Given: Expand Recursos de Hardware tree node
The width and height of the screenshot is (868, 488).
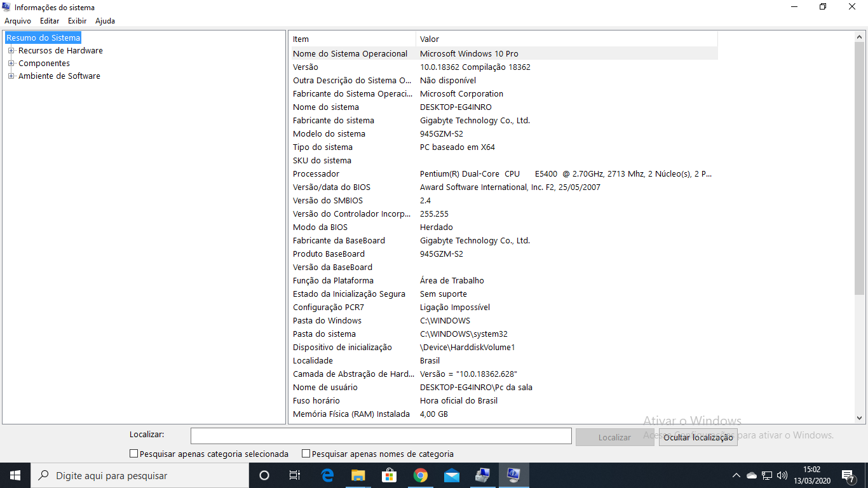Looking at the screenshot, I should 11,50.
